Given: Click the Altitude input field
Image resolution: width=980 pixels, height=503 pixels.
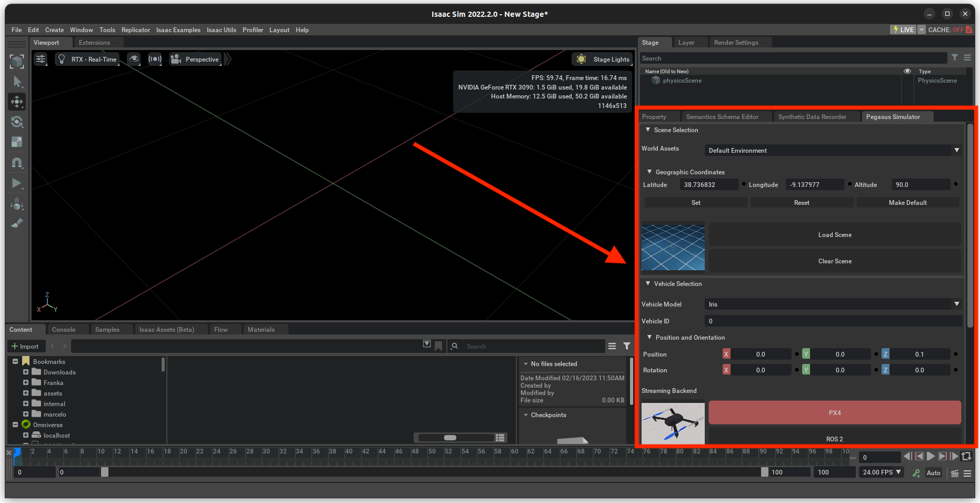Looking at the screenshot, I should coord(921,185).
